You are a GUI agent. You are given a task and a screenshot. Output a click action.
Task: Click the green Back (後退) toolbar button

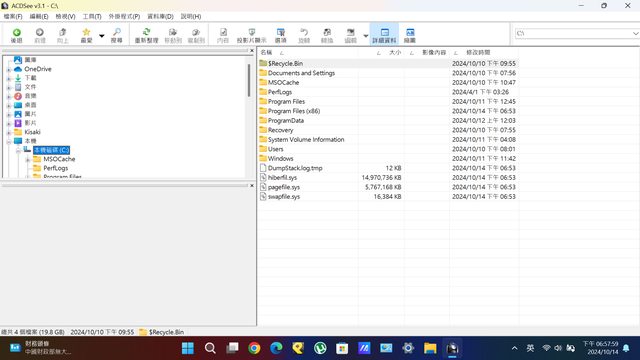[16, 35]
